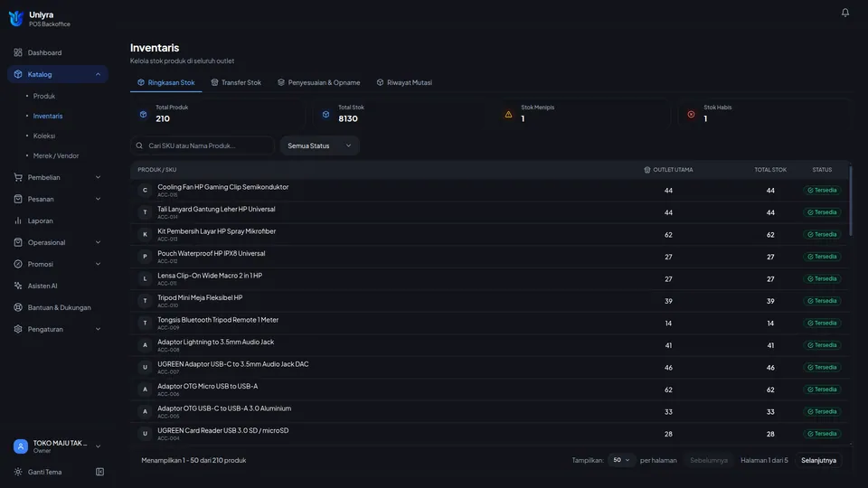Switch to Ringkasan Stok tab

pos(166,82)
